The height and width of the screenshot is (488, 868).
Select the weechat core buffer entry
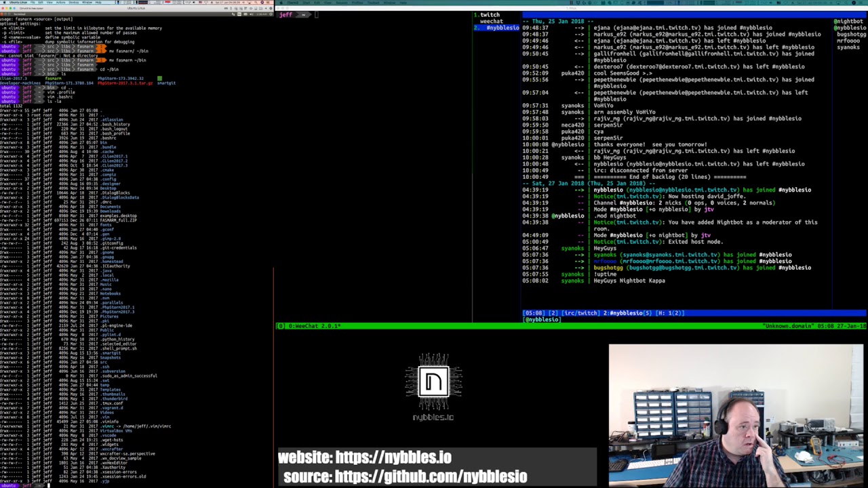point(492,21)
